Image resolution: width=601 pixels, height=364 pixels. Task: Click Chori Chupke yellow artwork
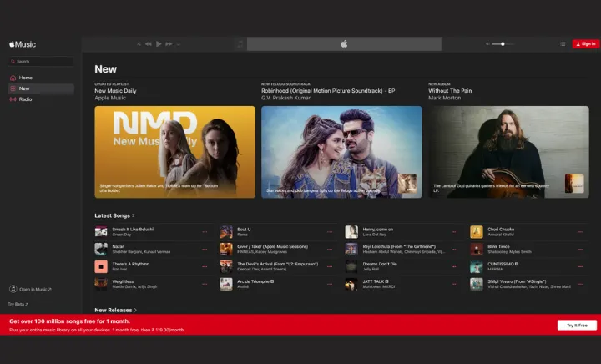[x=477, y=232]
